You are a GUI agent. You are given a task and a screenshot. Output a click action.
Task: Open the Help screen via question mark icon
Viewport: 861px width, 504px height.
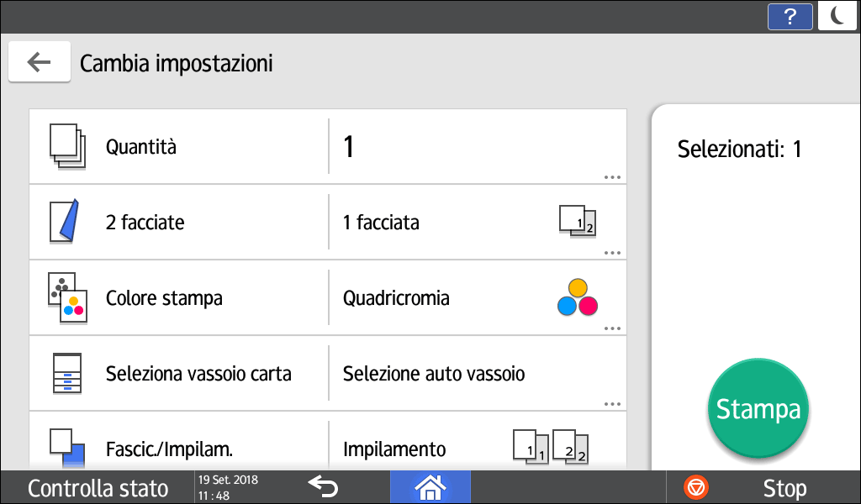(x=790, y=16)
